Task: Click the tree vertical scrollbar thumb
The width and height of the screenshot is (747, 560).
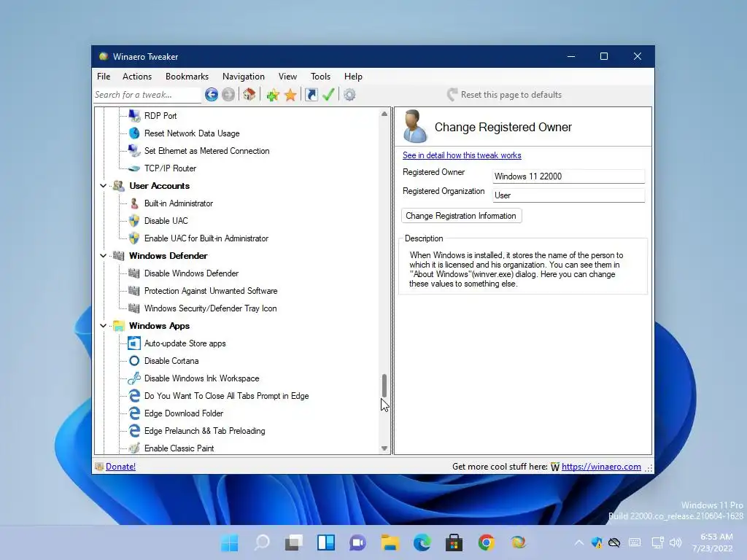Action: click(x=384, y=386)
